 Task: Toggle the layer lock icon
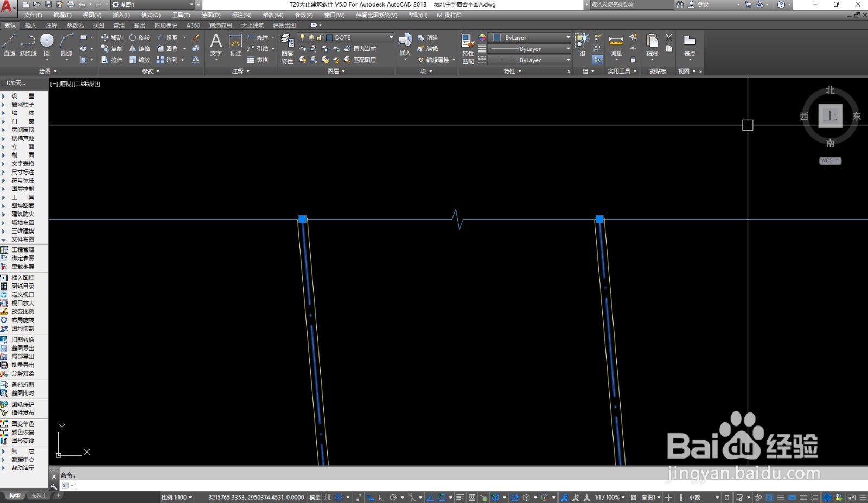pos(320,37)
